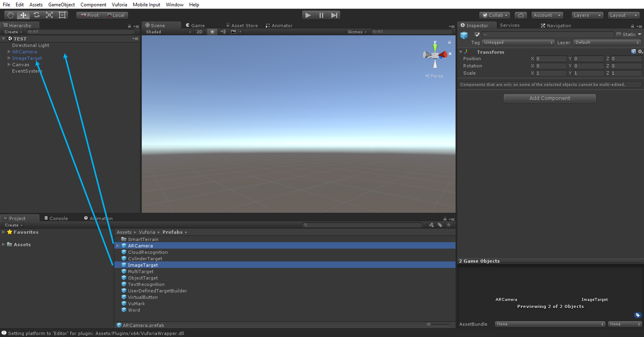
Task: Expand ARCamera in Hierarchy
Action: tap(9, 52)
